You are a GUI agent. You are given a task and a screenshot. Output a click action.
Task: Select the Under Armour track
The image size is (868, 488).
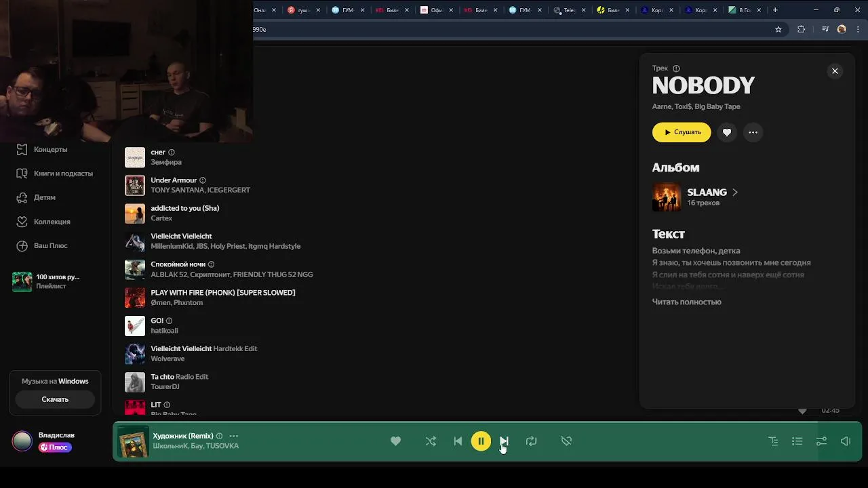point(174,180)
